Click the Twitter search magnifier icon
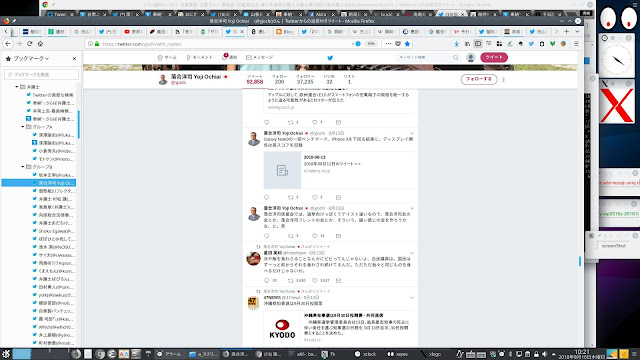This screenshot has width=640, height=360. 456,58
